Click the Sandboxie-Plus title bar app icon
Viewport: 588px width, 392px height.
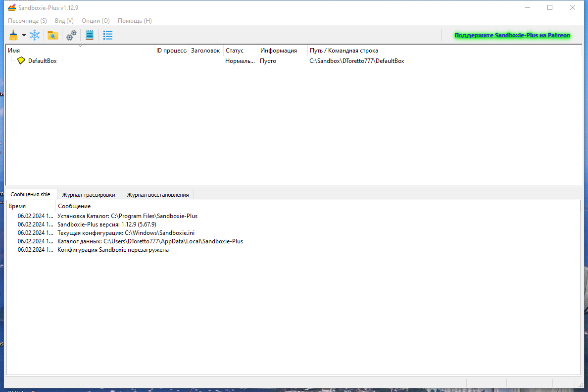(12, 7)
